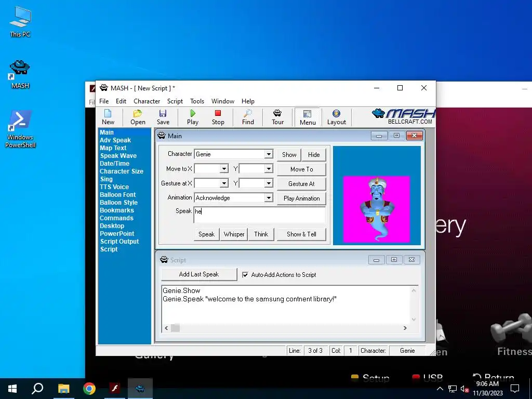Image resolution: width=532 pixels, height=399 pixels.
Task: Open the Help menu
Action: (x=248, y=101)
